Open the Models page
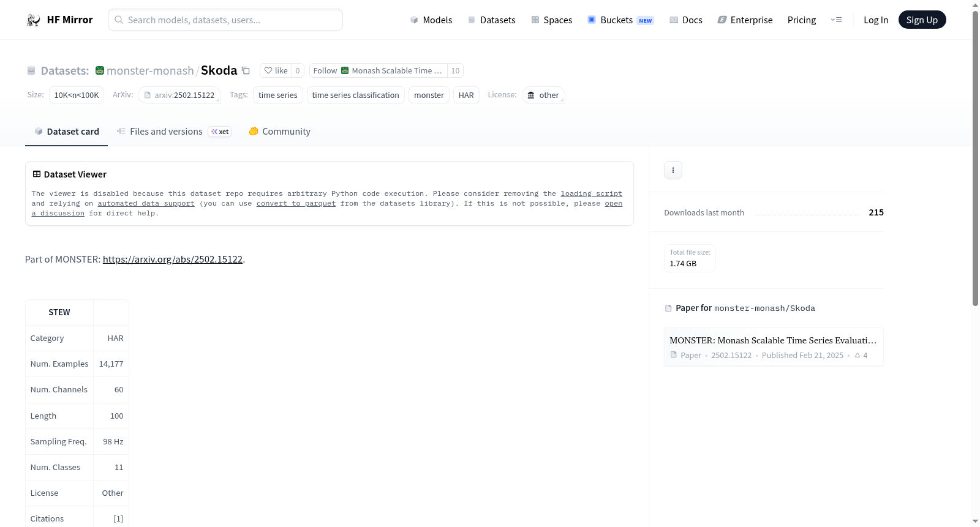980x527 pixels. coord(431,20)
